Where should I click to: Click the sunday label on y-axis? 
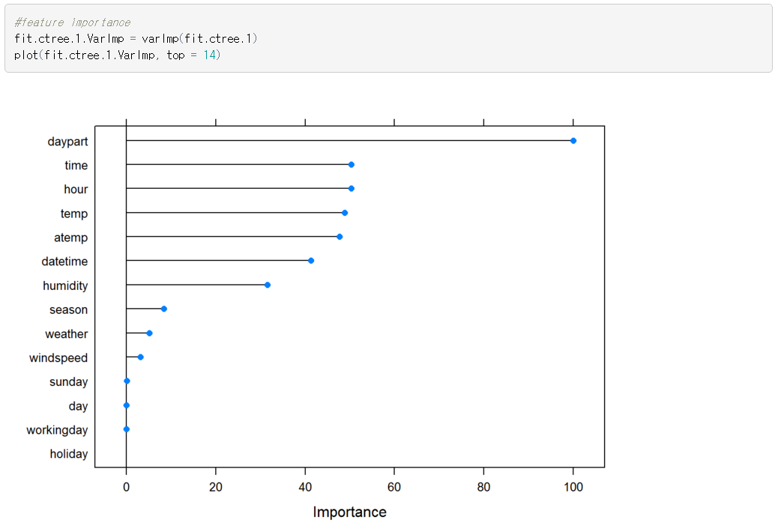(68, 382)
